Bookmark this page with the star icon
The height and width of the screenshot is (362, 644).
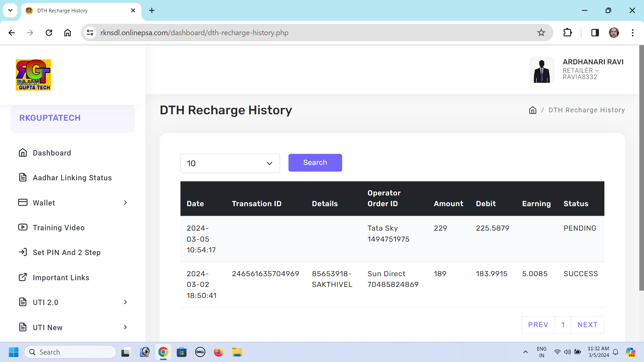tap(541, 33)
